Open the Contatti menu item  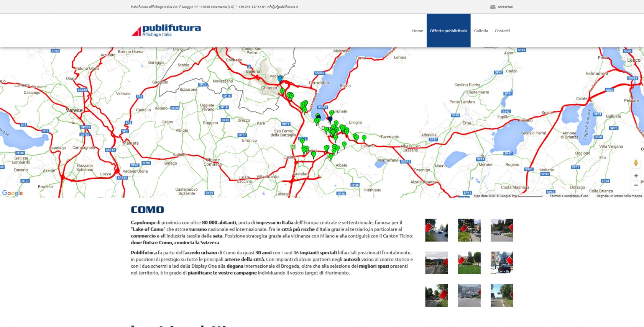[x=502, y=31]
